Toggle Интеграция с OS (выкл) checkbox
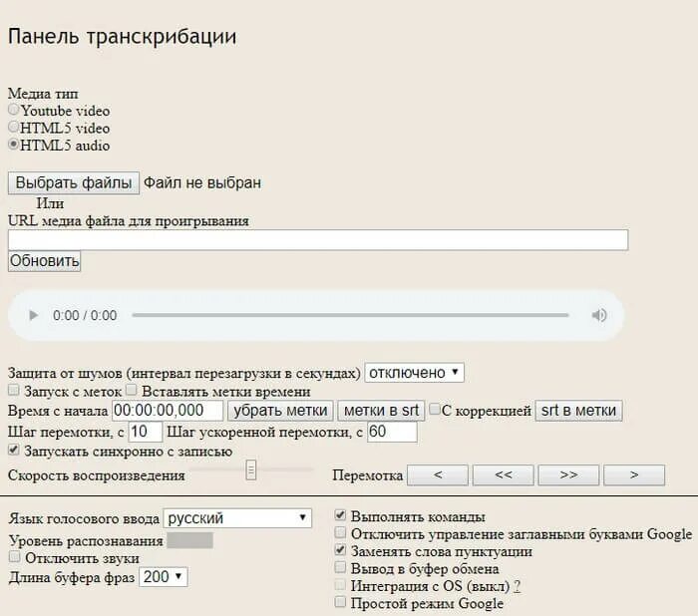Image resolution: width=698 pixels, height=616 pixels. pos(340,584)
